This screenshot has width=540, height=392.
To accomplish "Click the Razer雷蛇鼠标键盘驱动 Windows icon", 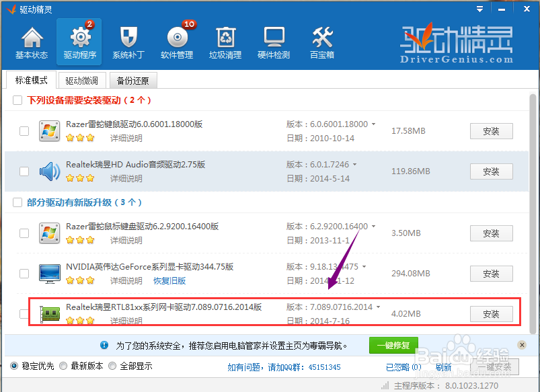I will tap(49, 233).
